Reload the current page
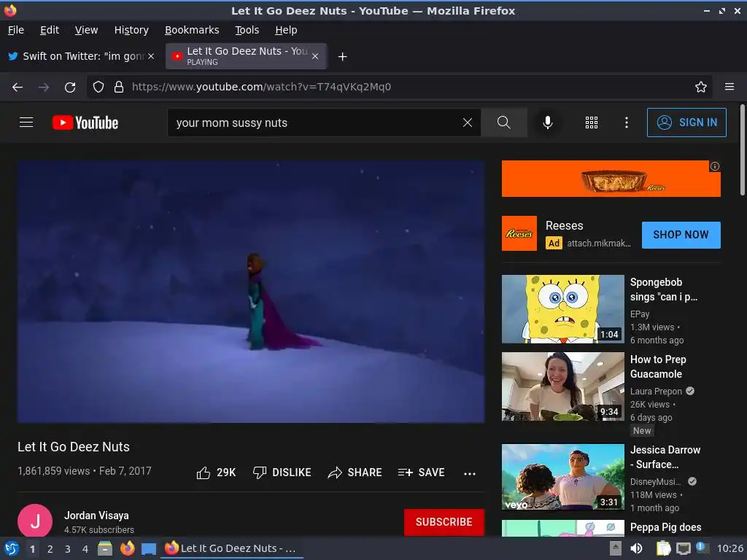This screenshot has height=560, width=747. pyautogui.click(x=70, y=87)
